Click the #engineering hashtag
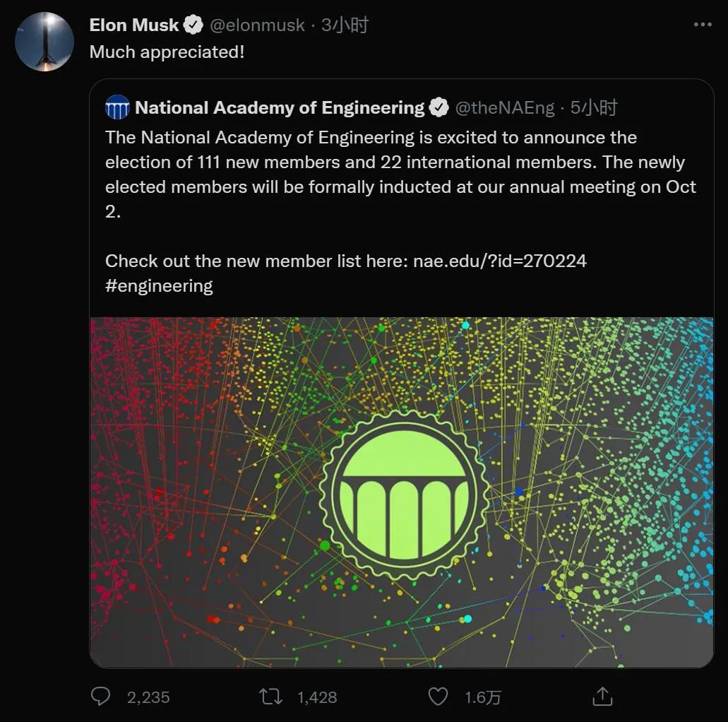This screenshot has height=722, width=728. (x=159, y=285)
